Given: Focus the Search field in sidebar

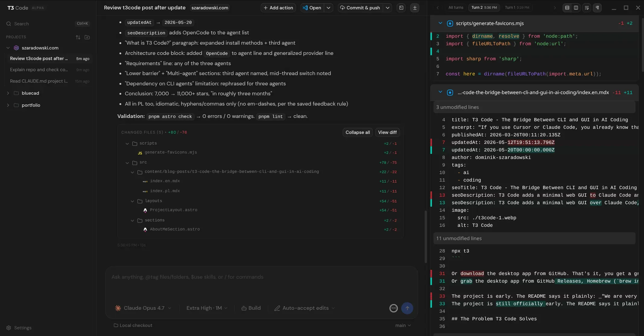Looking at the screenshot, I should [48, 24].
